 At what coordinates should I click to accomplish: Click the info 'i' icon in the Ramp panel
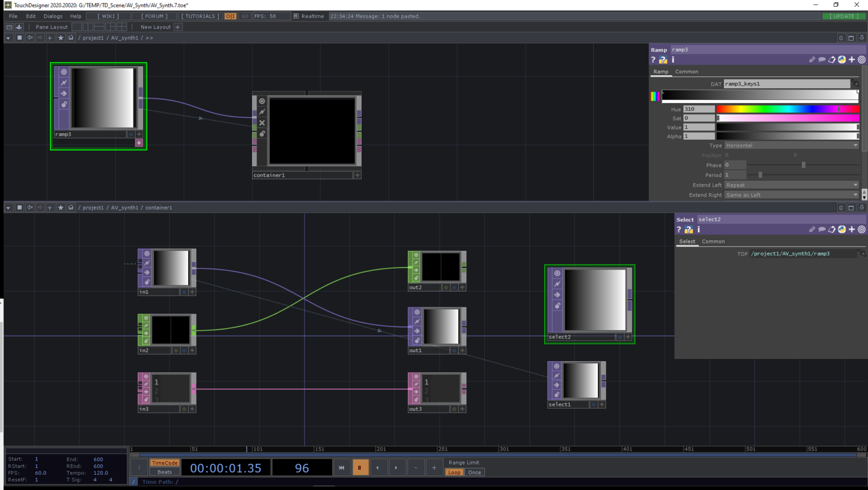pos(672,60)
